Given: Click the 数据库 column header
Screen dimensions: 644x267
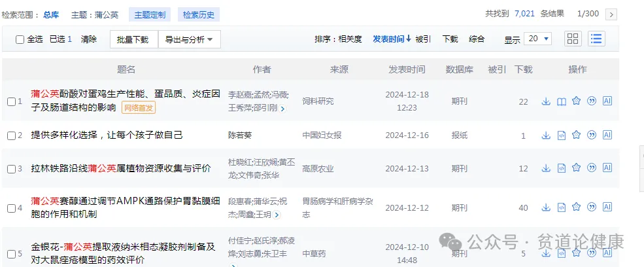Looking at the screenshot, I should coord(459,69).
